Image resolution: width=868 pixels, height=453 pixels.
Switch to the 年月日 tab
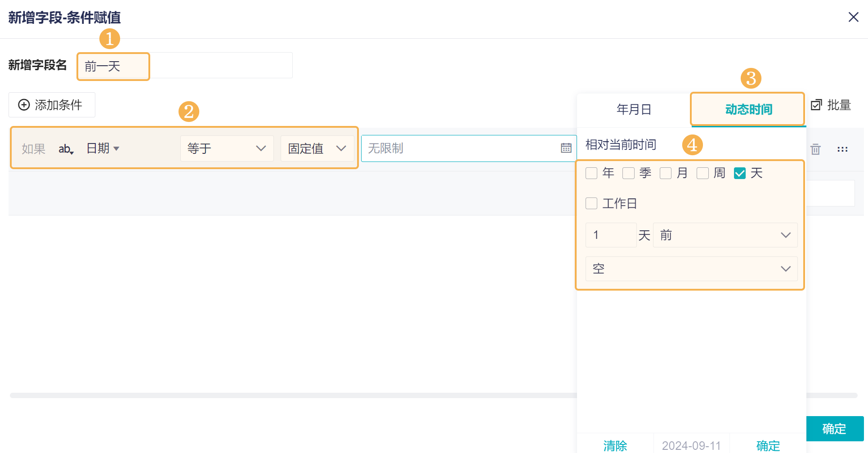click(x=634, y=109)
